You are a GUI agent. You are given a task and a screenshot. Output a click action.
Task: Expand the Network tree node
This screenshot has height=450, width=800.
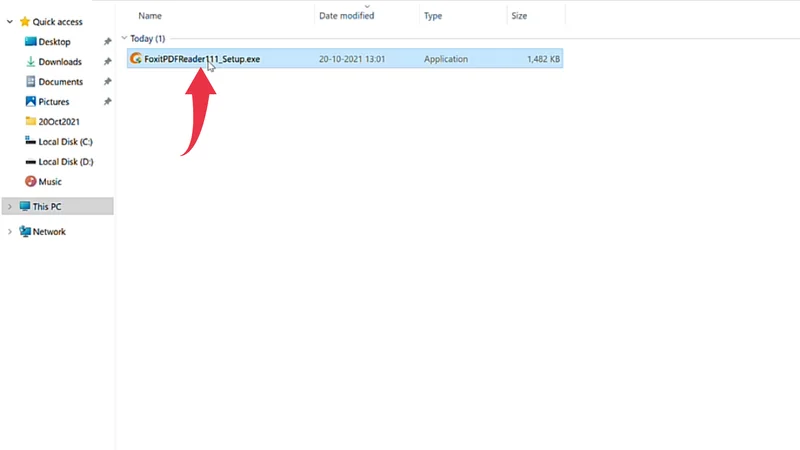coord(10,232)
